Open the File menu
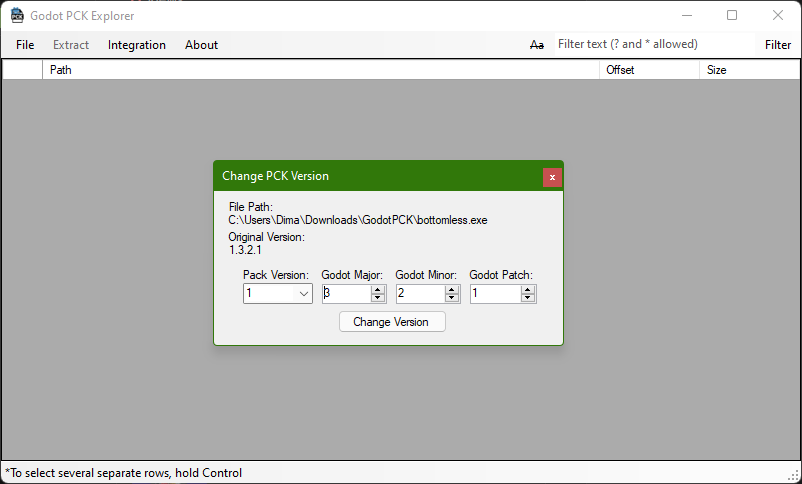The height and width of the screenshot is (484, 802). [x=25, y=45]
